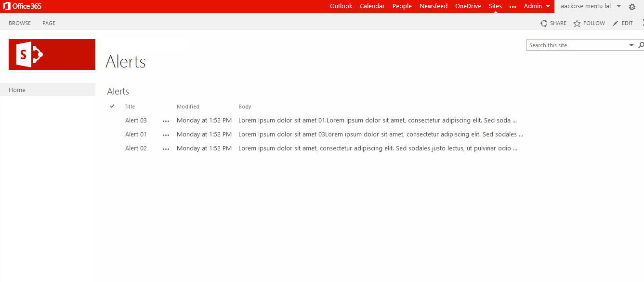Image resolution: width=644 pixels, height=282 pixels.
Task: Click the Office 365 logo
Action: click(x=23, y=6)
